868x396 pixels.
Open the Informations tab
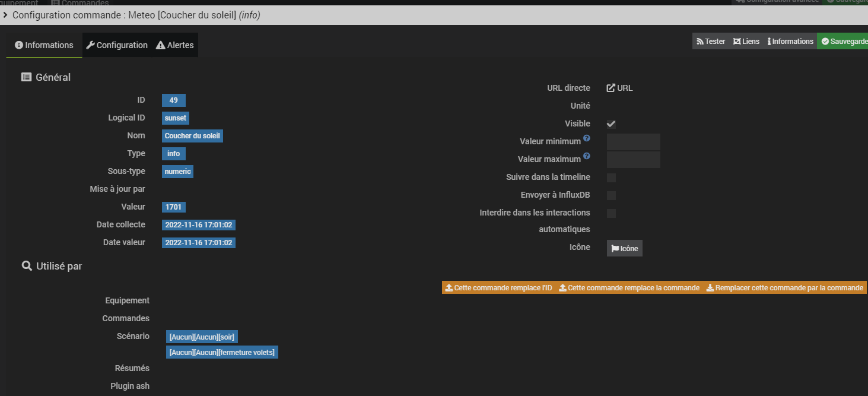[44, 45]
